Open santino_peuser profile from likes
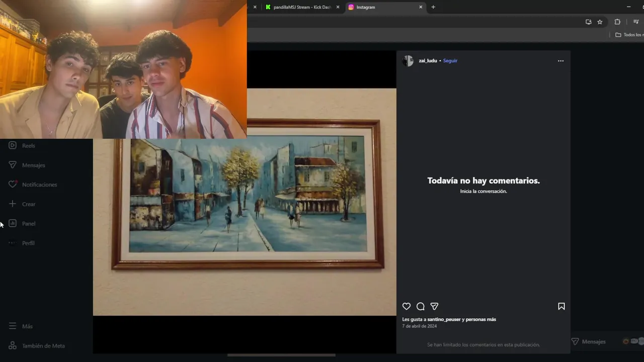This screenshot has height=362, width=644. tap(444, 319)
